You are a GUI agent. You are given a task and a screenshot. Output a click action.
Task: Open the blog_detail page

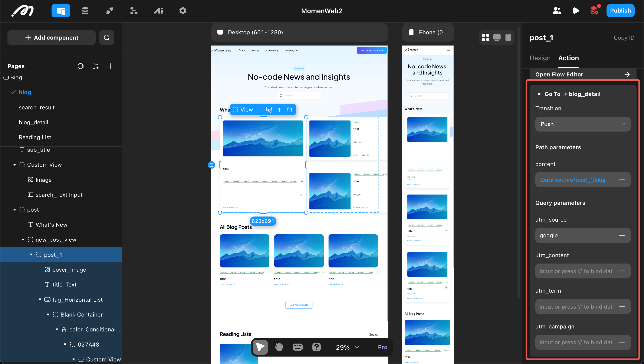click(x=33, y=122)
